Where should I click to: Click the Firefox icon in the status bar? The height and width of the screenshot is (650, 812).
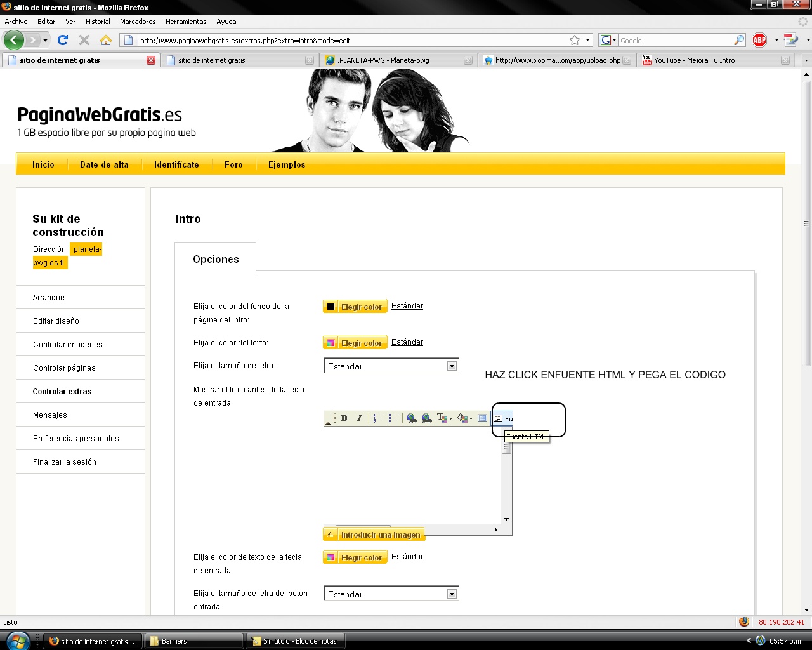pyautogui.click(x=744, y=622)
